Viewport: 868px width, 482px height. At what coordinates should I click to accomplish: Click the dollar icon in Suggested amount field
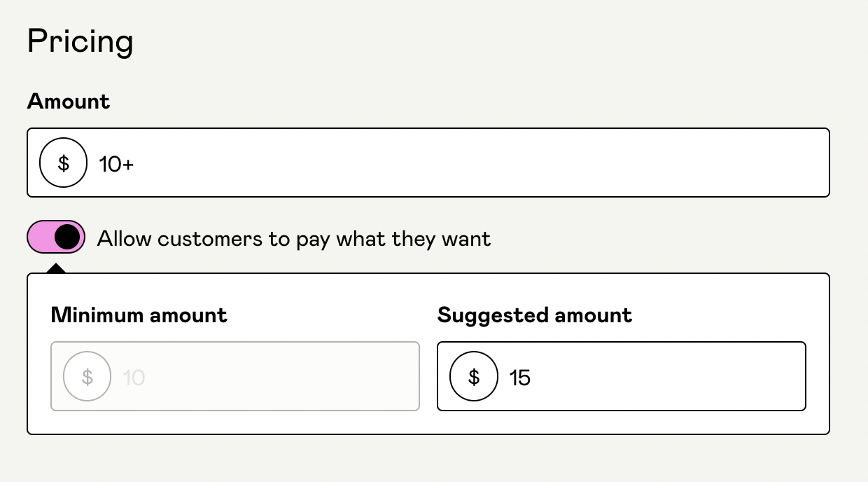point(474,377)
